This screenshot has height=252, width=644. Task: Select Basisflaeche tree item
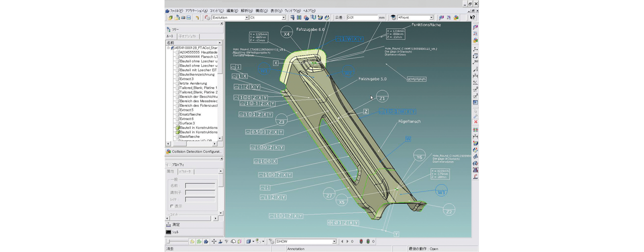point(190,137)
